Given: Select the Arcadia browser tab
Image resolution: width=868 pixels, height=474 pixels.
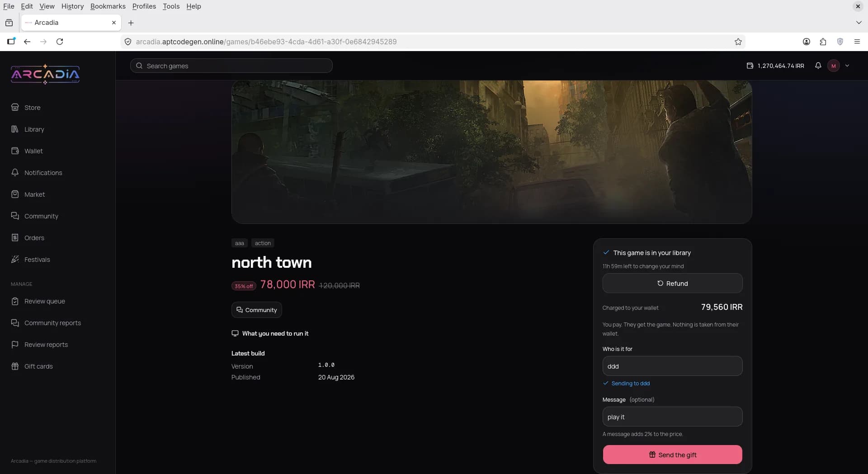Looking at the screenshot, I should coord(71,23).
